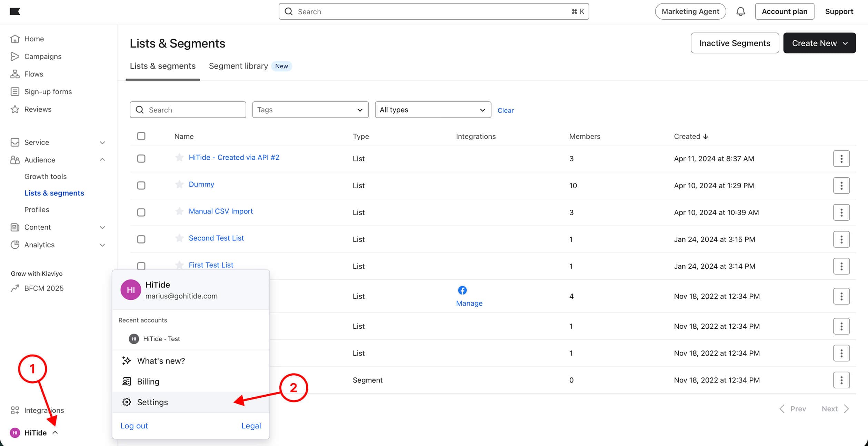The image size is (868, 446).
Task: Expand the Create New dropdown button
Action: (819, 43)
